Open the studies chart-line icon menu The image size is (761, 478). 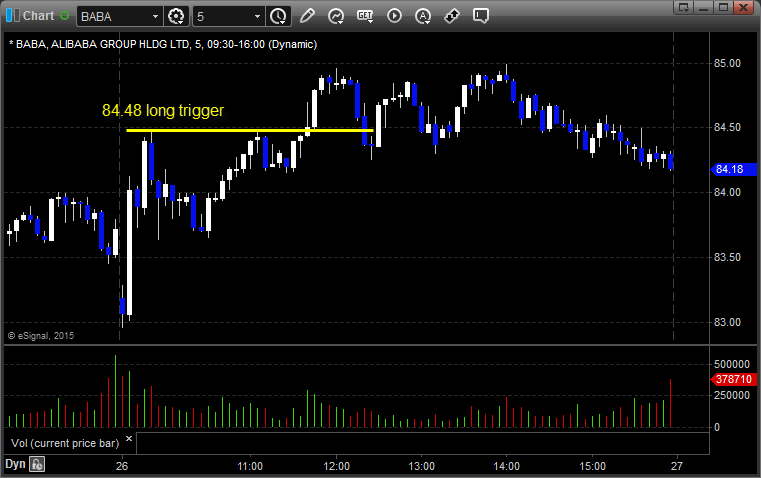tap(336, 16)
